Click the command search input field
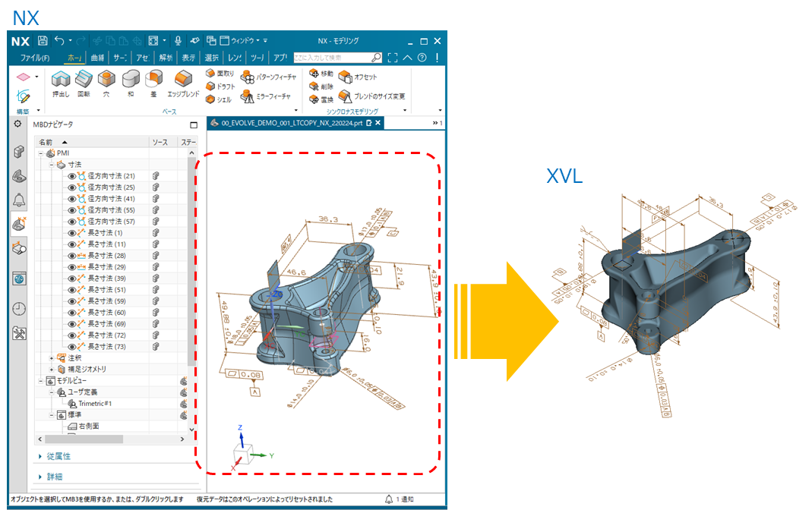This screenshot has width=812, height=510. pos(333,58)
